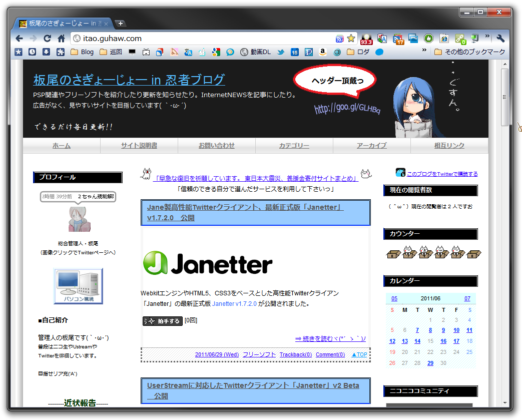The image size is (522, 420).
Task: Open the お問い合わせ navigation item
Action: point(216,146)
